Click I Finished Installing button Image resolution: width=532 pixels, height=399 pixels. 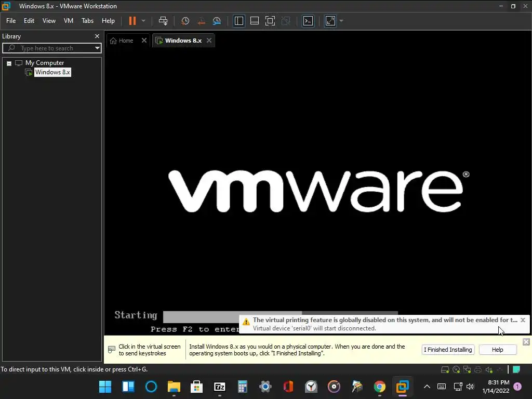click(x=448, y=350)
